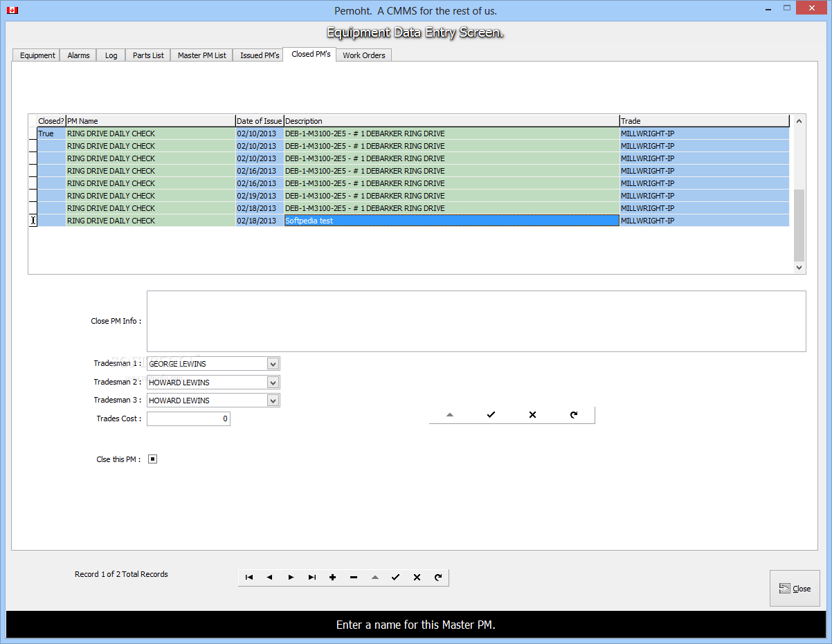Click grid scrollbar up arrow
Viewport: 832px width, 644px height.
pos(799,121)
